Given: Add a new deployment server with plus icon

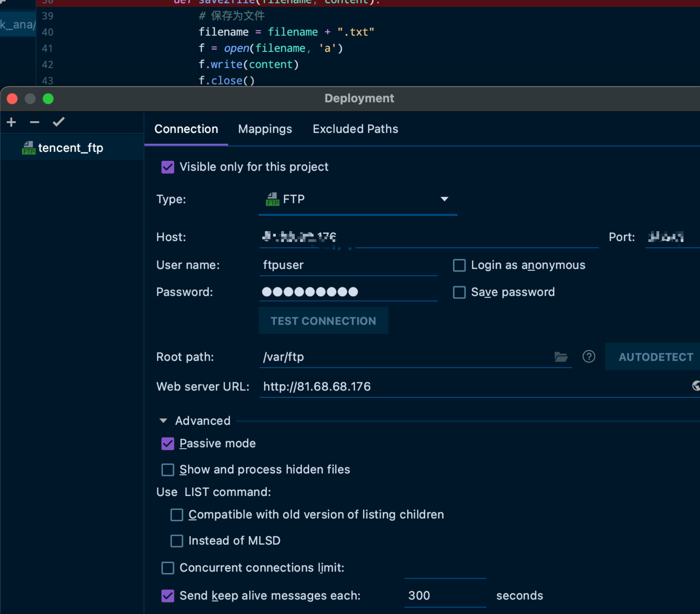Looking at the screenshot, I should (x=11, y=122).
